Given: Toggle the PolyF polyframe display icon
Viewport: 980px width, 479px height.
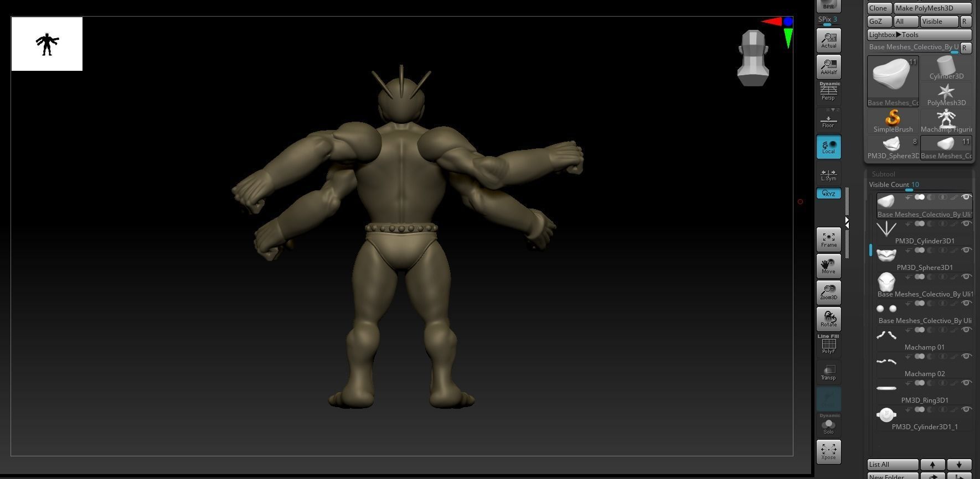Looking at the screenshot, I should click(x=828, y=345).
